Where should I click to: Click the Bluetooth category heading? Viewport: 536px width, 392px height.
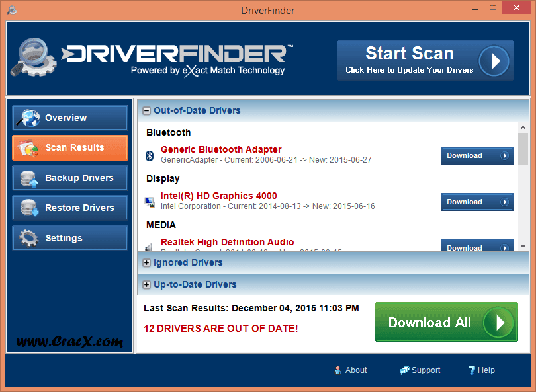169,132
